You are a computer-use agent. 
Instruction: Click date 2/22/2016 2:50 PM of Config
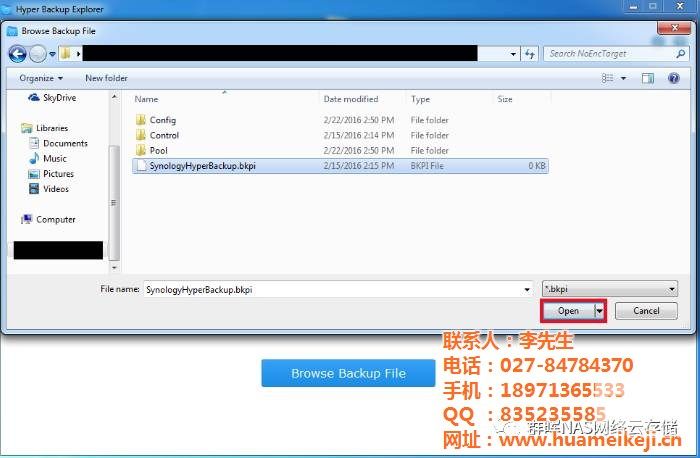[359, 120]
